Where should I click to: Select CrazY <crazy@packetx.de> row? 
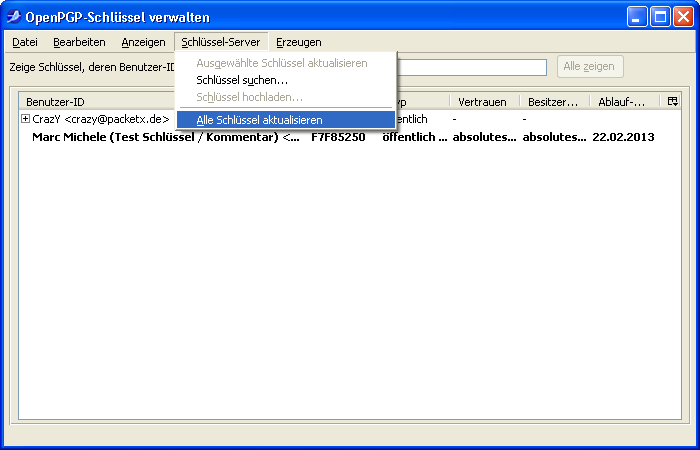tap(101, 119)
